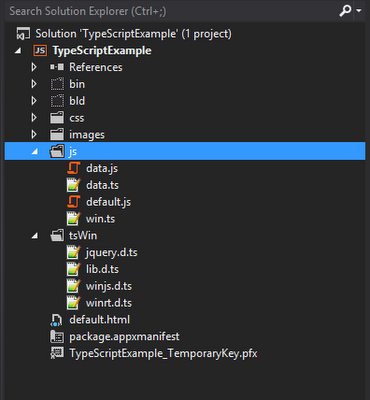Select the js folder label
The width and height of the screenshot is (370, 400).
[73, 152]
